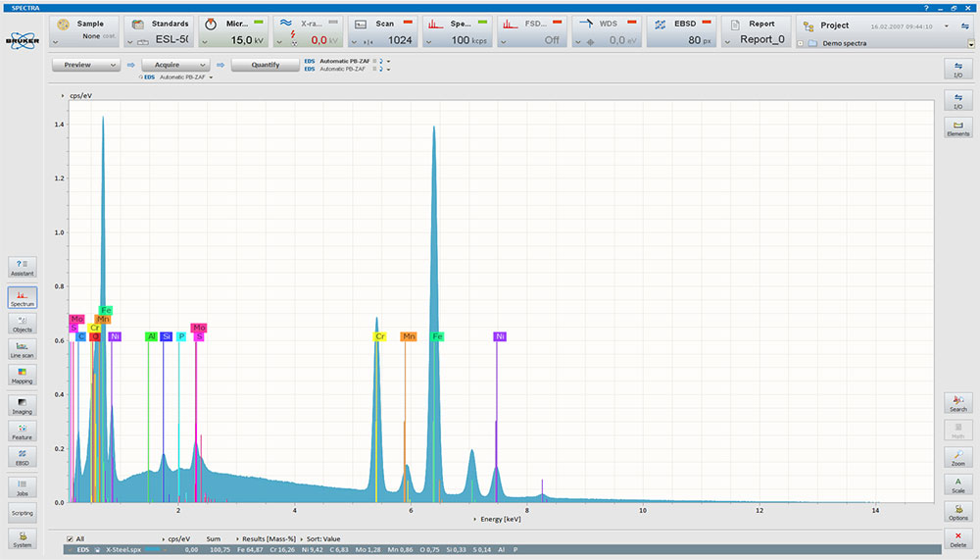980x560 pixels.
Task: Expand the Preview dropdown arrow
Action: coord(115,66)
